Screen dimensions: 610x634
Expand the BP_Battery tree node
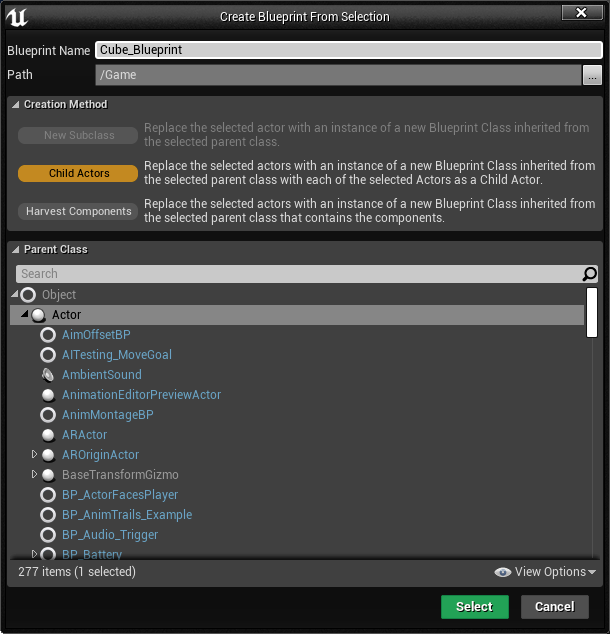(x=34, y=554)
